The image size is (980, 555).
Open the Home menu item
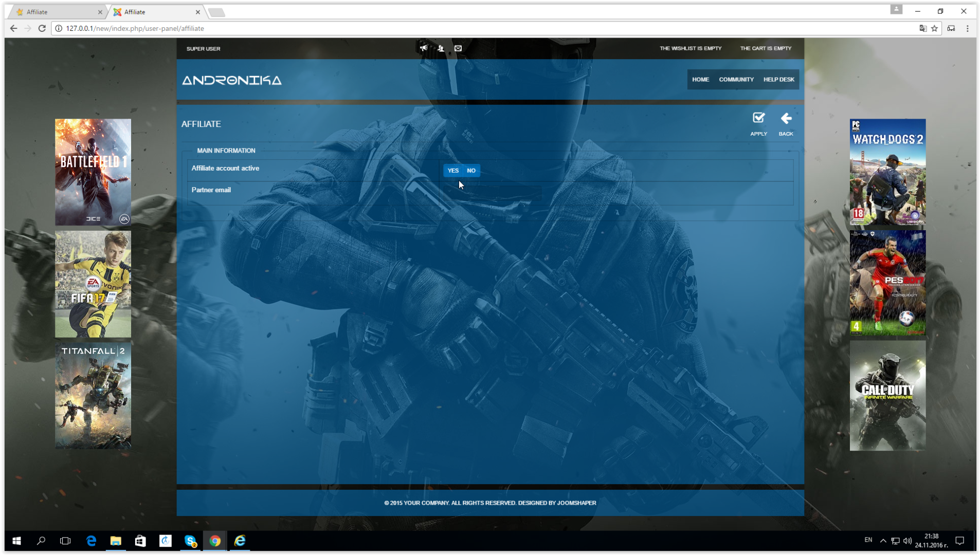[x=700, y=80]
